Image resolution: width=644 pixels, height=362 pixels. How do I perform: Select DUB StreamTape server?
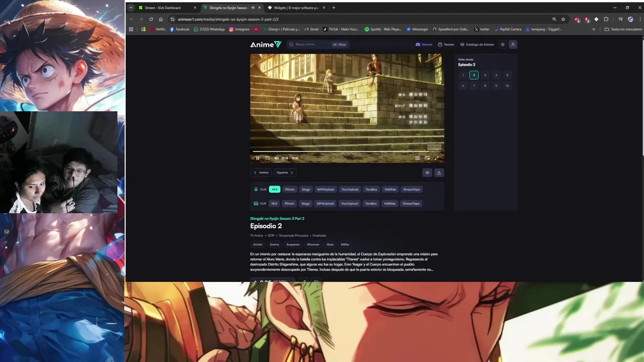click(x=412, y=190)
